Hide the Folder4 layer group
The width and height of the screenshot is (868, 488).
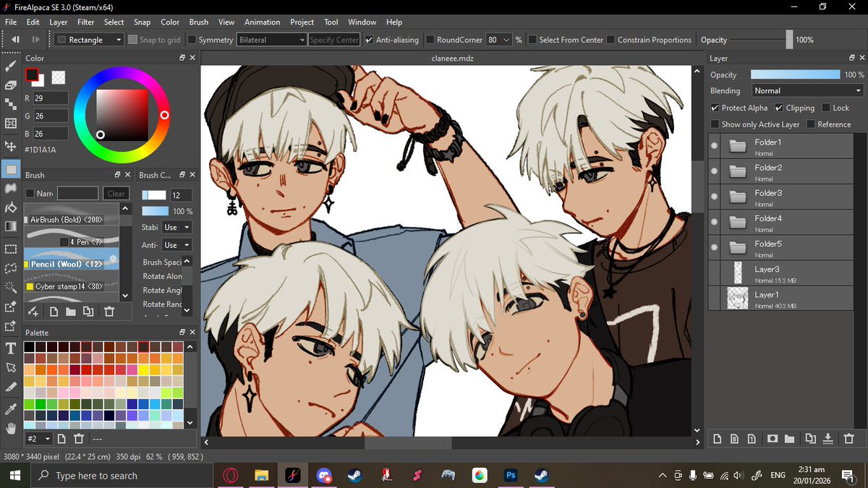(715, 222)
